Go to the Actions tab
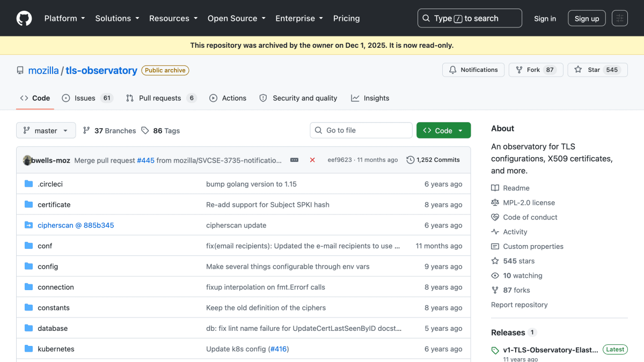Viewport: 644px width, 362px height. pyautogui.click(x=228, y=98)
